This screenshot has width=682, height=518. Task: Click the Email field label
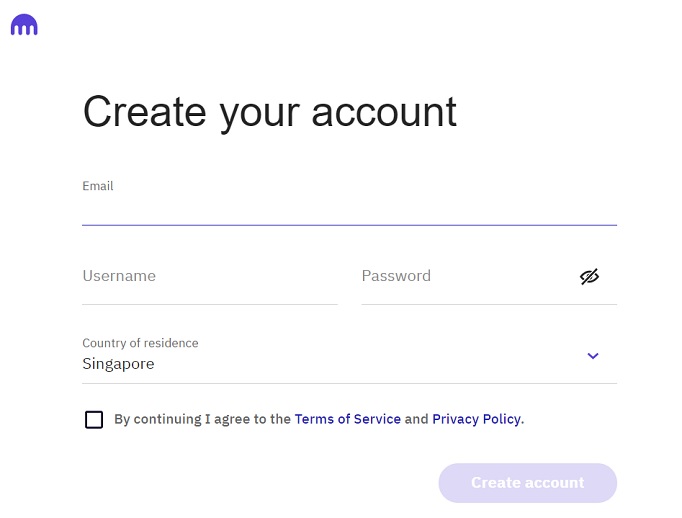(98, 186)
